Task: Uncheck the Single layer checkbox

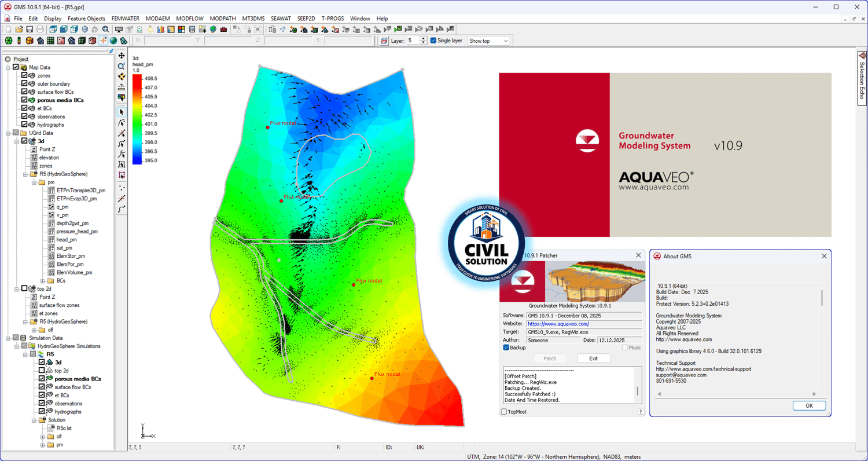Action: [433, 41]
